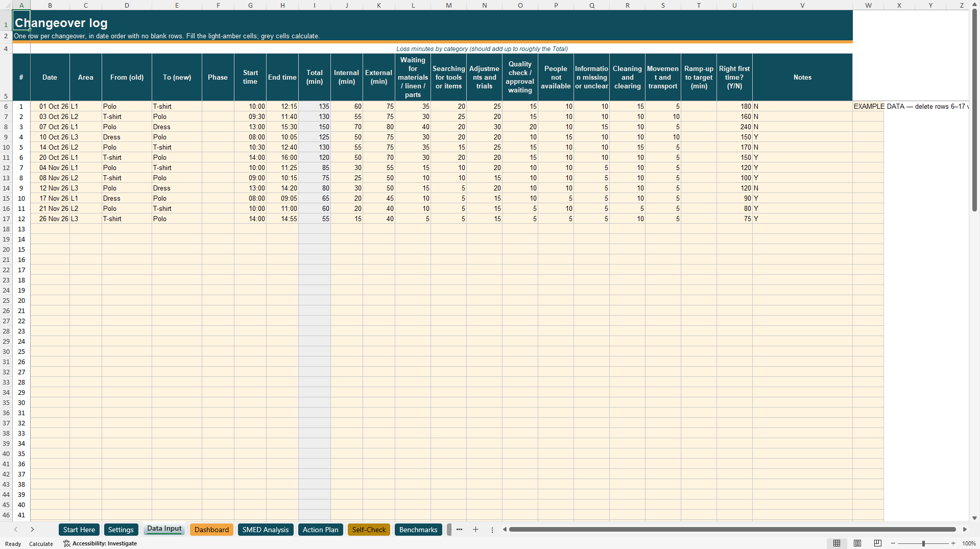Open the Settings sheet tab

(121, 530)
